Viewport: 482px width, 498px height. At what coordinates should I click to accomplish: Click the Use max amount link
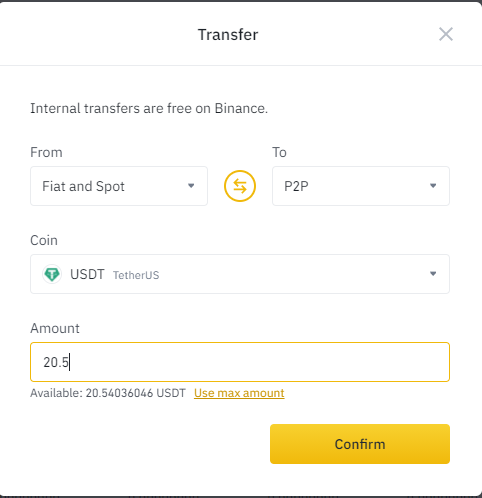pyautogui.click(x=239, y=393)
